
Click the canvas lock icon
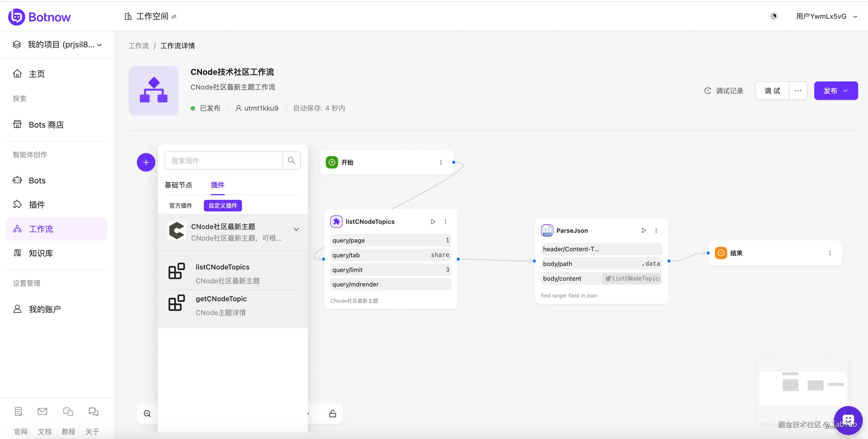332,414
